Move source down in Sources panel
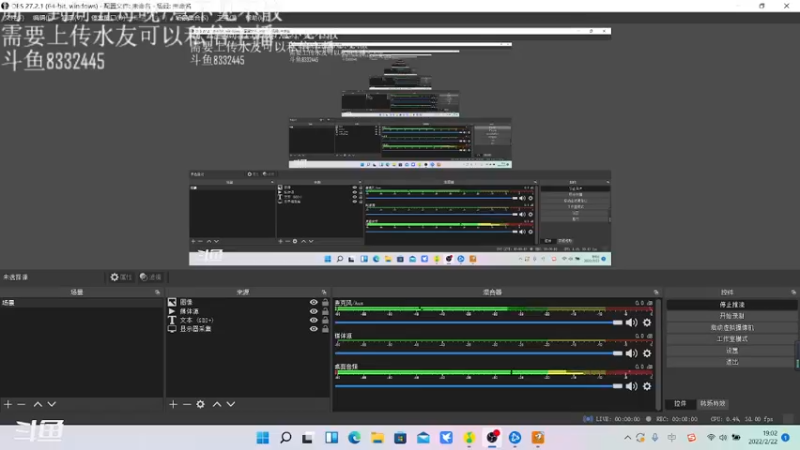800x450 pixels. pyautogui.click(x=231, y=404)
